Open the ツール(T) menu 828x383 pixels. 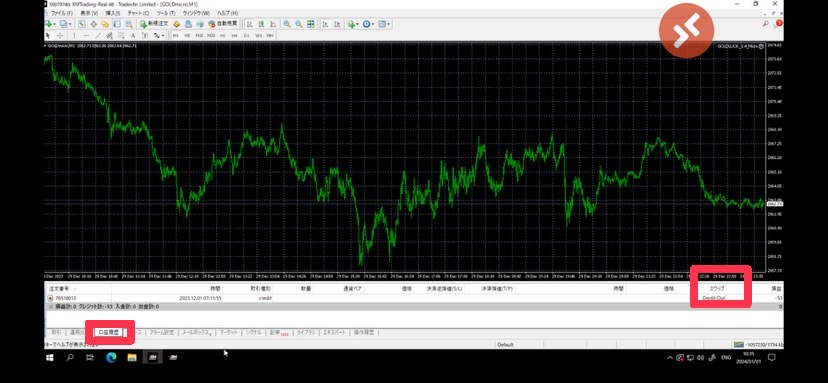(x=166, y=13)
